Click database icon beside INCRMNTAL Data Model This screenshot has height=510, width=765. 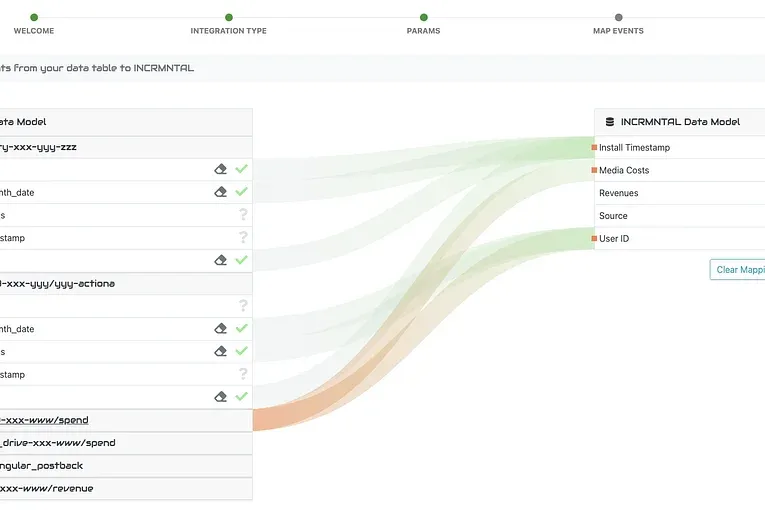coord(610,122)
